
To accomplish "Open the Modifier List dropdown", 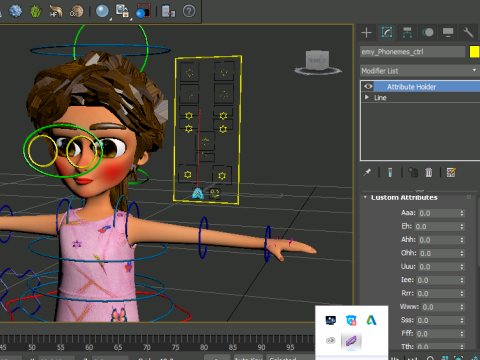I will pyautogui.click(x=420, y=71).
